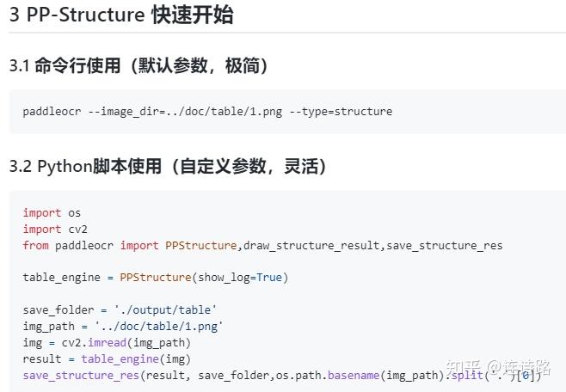The image size is (566, 392).
Task: Click the '../doc/table/1.png' string in img_path
Action: 159,326
